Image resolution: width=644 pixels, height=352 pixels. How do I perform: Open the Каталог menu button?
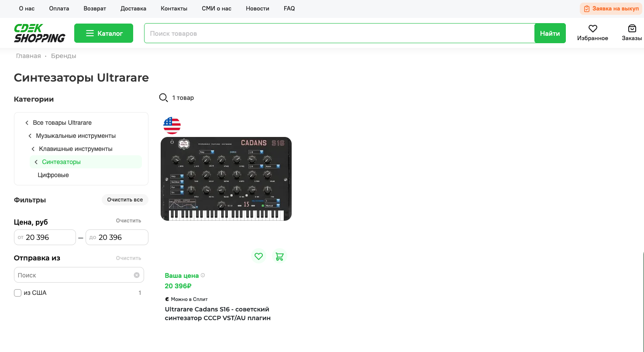click(103, 33)
